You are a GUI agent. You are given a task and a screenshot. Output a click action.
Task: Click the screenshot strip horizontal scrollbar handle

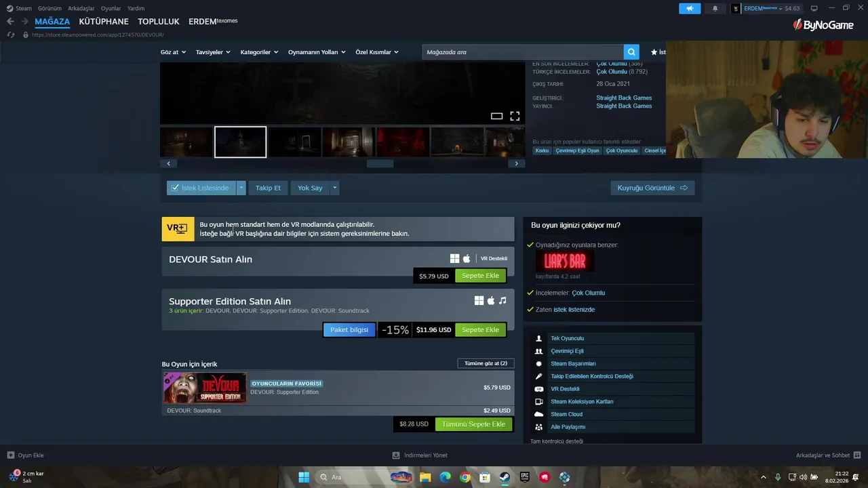pyautogui.click(x=380, y=163)
